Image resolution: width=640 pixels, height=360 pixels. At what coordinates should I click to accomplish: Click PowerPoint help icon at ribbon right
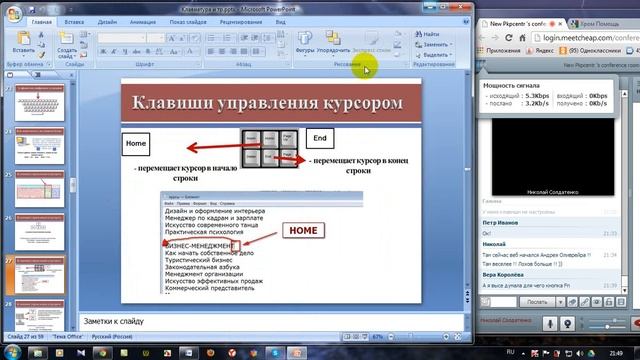(466, 22)
